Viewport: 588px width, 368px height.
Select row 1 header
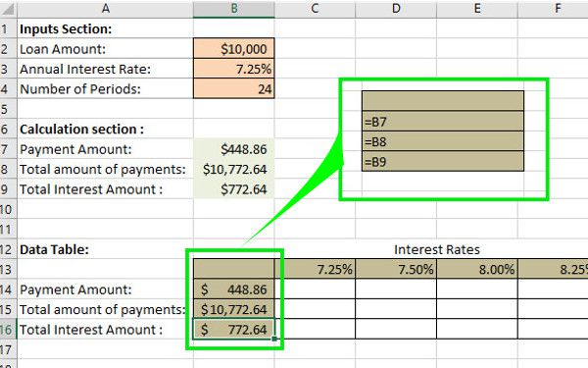click(x=8, y=28)
